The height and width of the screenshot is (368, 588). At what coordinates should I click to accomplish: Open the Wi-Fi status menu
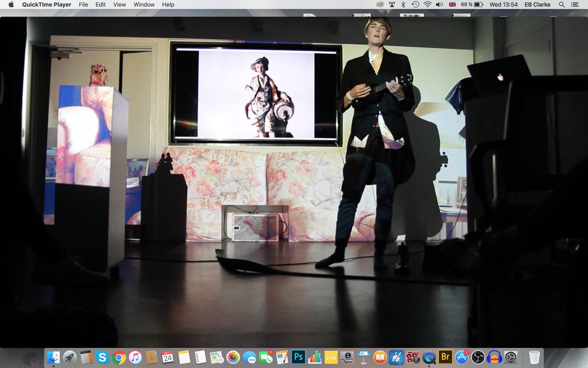pos(427,4)
